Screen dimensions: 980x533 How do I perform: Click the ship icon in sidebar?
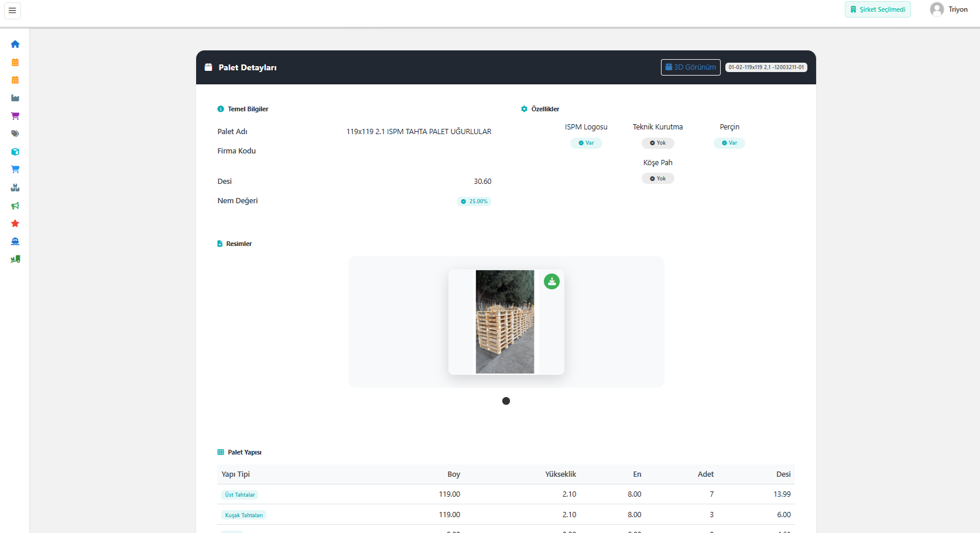(15, 241)
